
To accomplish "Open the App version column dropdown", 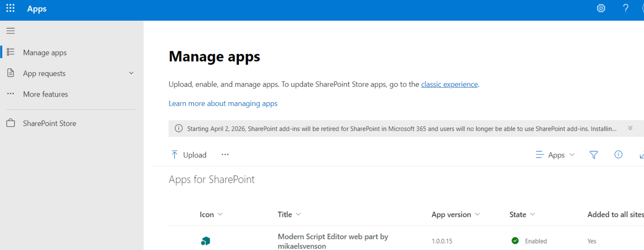I will (477, 214).
